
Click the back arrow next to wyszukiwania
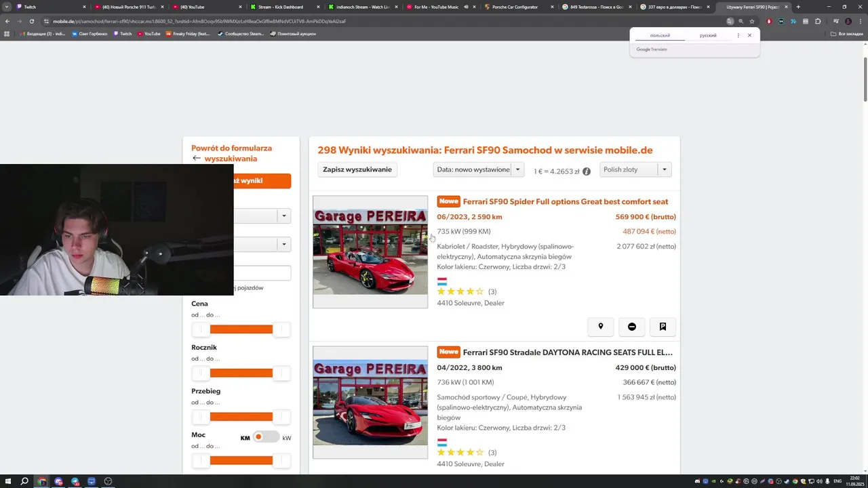pos(197,159)
